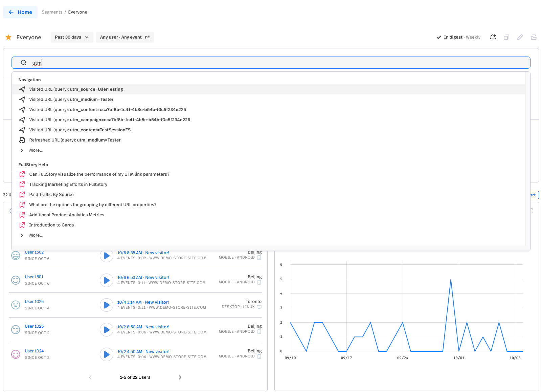Click external link icon beside Paid Traffic
Screen dimensions: 541x392
coord(22,195)
